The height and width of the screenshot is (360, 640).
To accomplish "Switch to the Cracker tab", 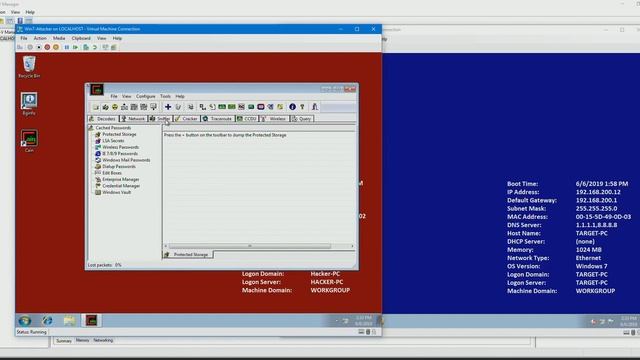I will pos(187,119).
